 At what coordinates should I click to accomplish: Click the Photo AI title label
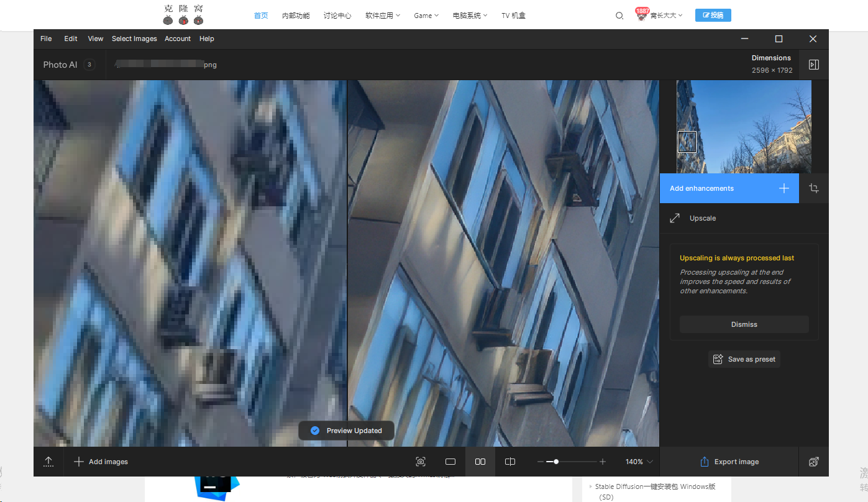(x=60, y=65)
